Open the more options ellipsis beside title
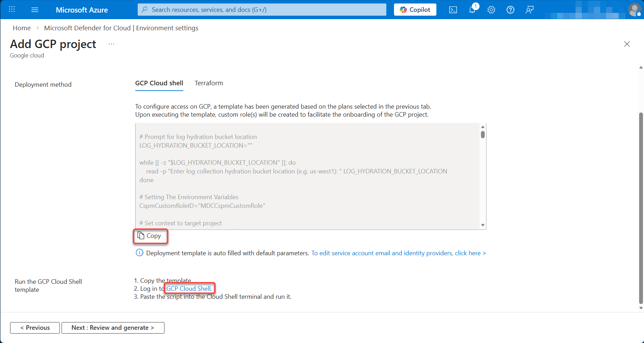Image resolution: width=644 pixels, height=343 pixels. pyautogui.click(x=111, y=44)
